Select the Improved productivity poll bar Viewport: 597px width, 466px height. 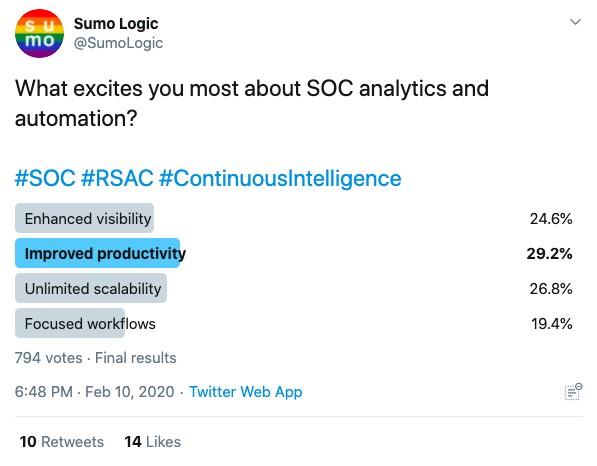97,253
